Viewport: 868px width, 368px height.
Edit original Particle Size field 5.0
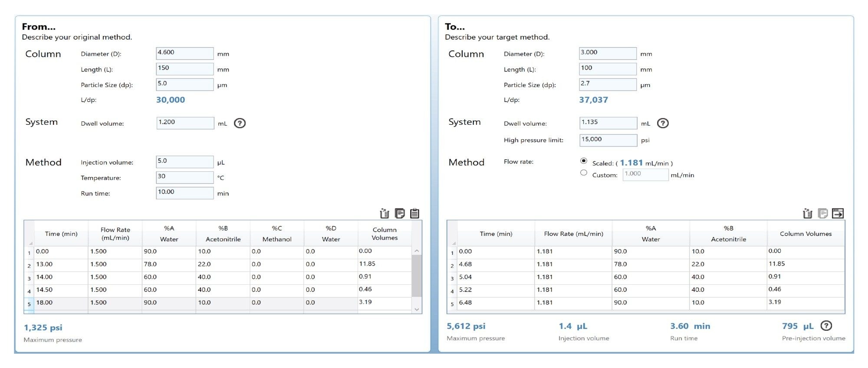tap(185, 85)
